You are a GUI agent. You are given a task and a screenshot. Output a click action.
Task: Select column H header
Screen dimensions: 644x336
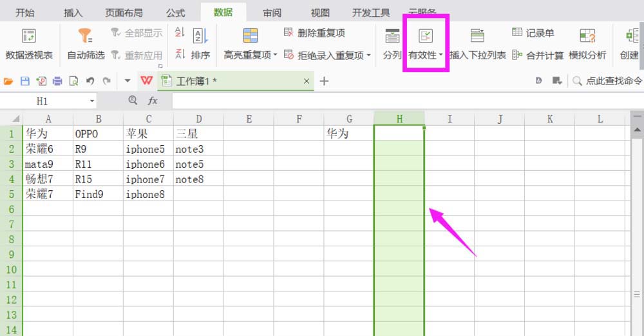point(399,119)
